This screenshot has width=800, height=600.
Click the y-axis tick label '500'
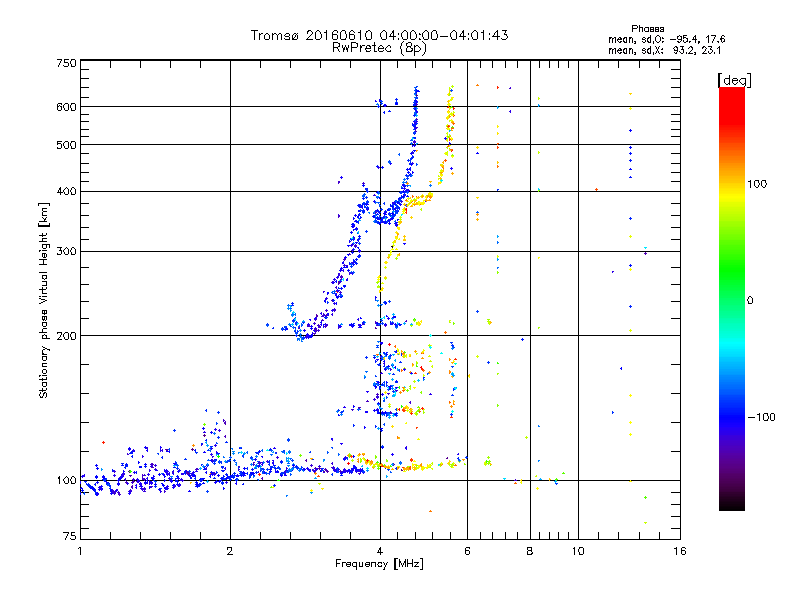66,145
